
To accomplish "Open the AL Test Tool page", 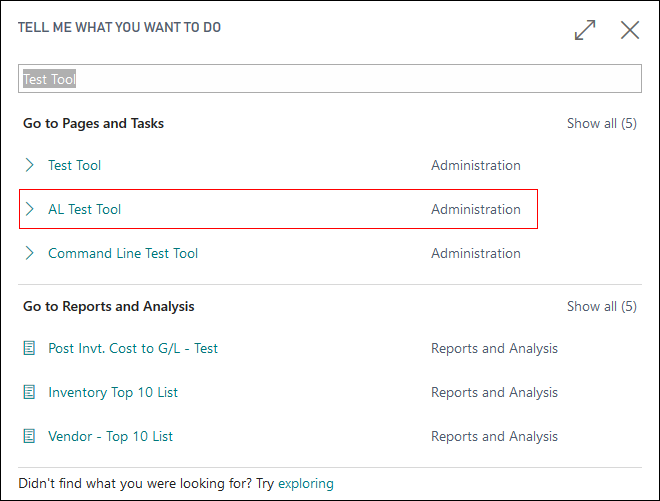I will pyautogui.click(x=85, y=209).
